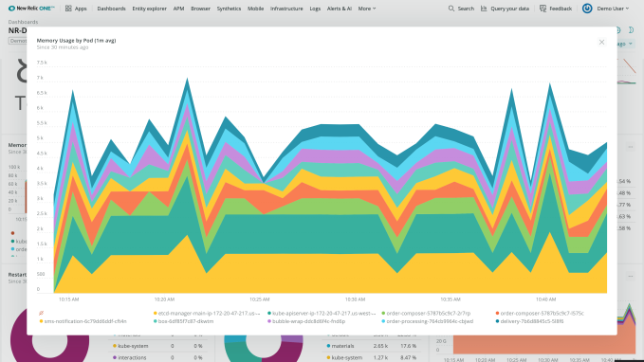Viewport: 644px width, 362px height.
Task: Close the Memory Usage by Pod chart
Action: (x=601, y=43)
